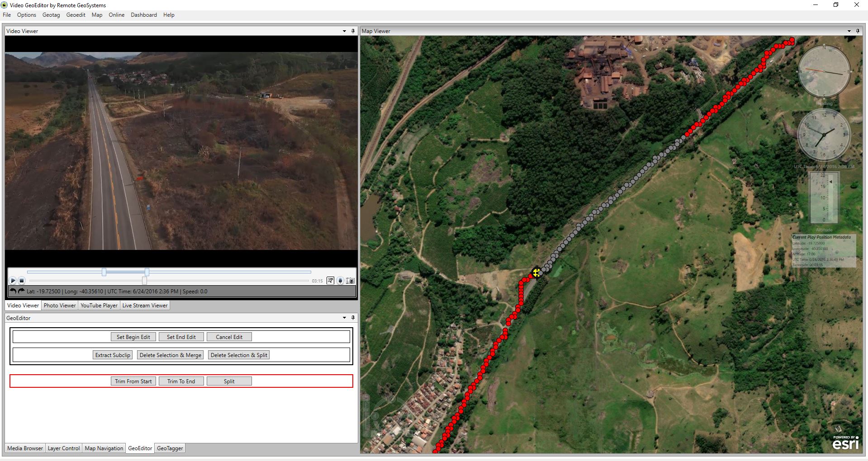868x461 pixels.
Task: Click the microphone icon in the video controls
Action: pos(341,281)
